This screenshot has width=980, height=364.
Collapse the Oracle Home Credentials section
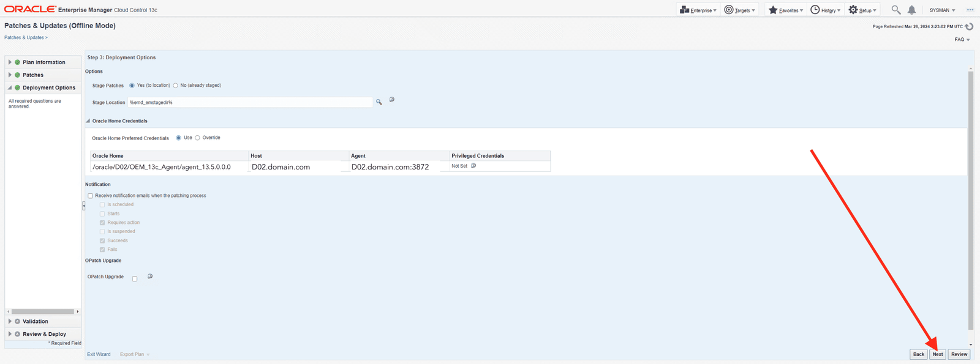pos(88,121)
